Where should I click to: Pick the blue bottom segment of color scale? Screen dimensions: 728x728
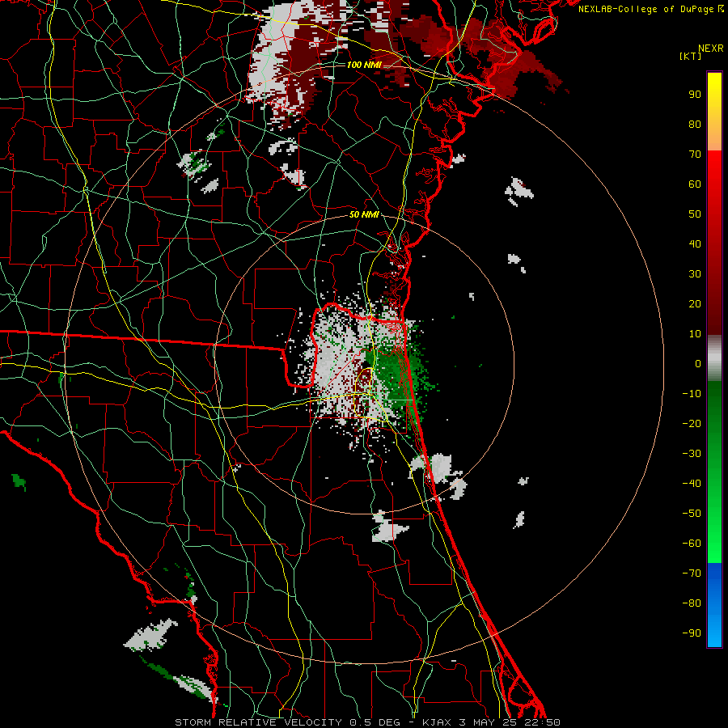714,605
